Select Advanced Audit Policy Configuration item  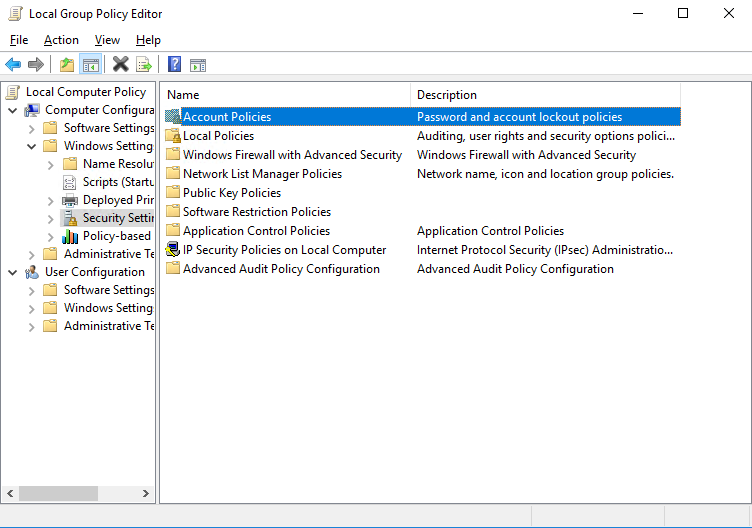click(x=281, y=269)
